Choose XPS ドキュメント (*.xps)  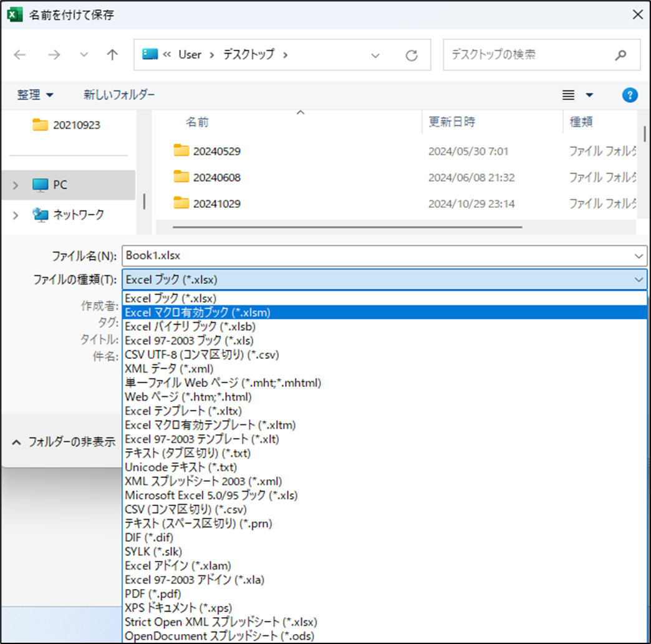[x=385, y=608]
